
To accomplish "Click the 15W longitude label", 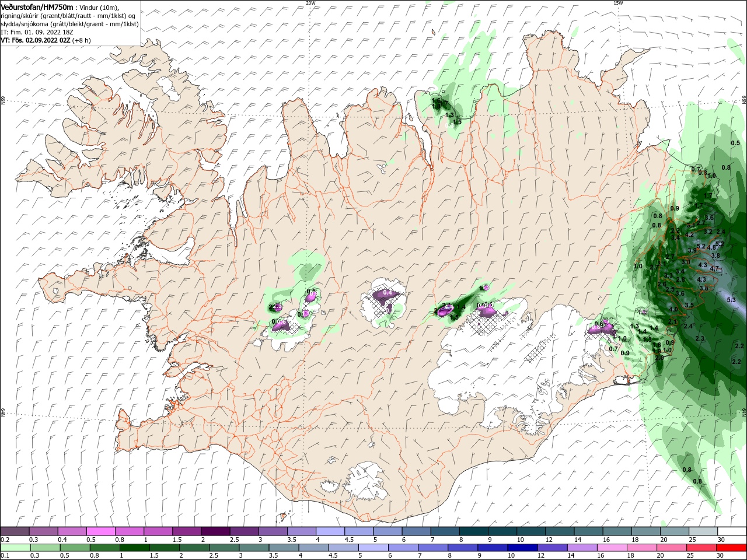I will point(618,2).
